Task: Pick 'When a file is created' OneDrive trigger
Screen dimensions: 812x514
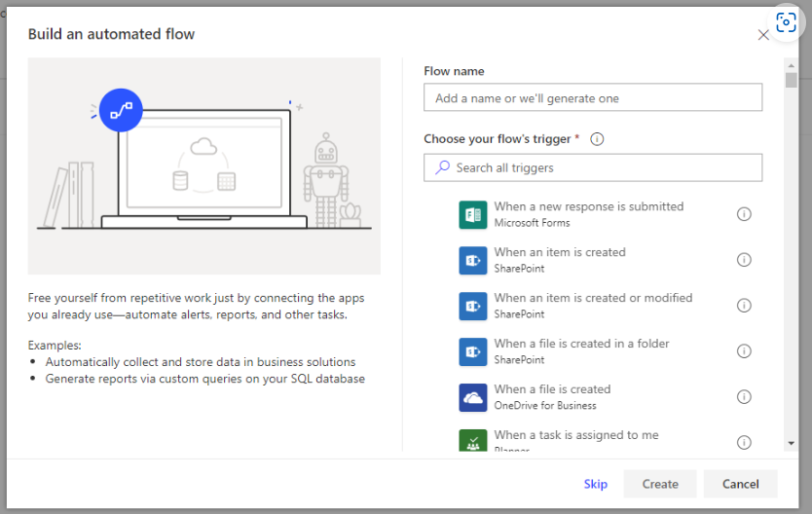Action: point(553,388)
